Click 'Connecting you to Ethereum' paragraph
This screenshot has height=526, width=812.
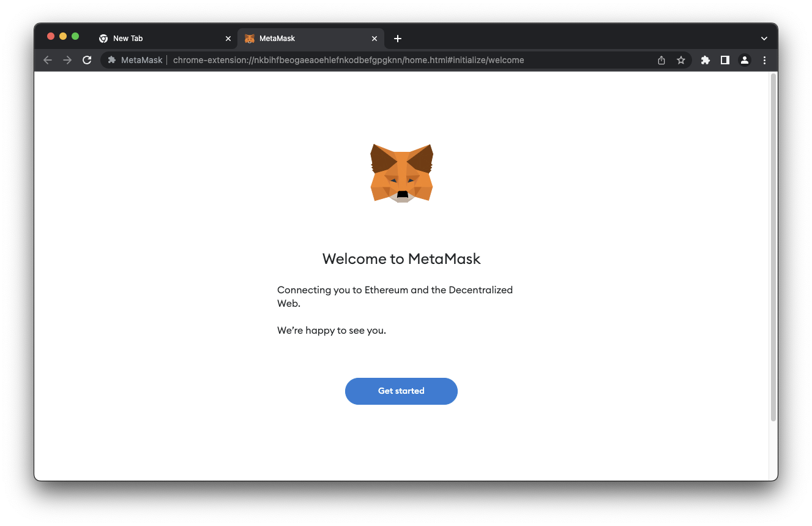[395, 296]
